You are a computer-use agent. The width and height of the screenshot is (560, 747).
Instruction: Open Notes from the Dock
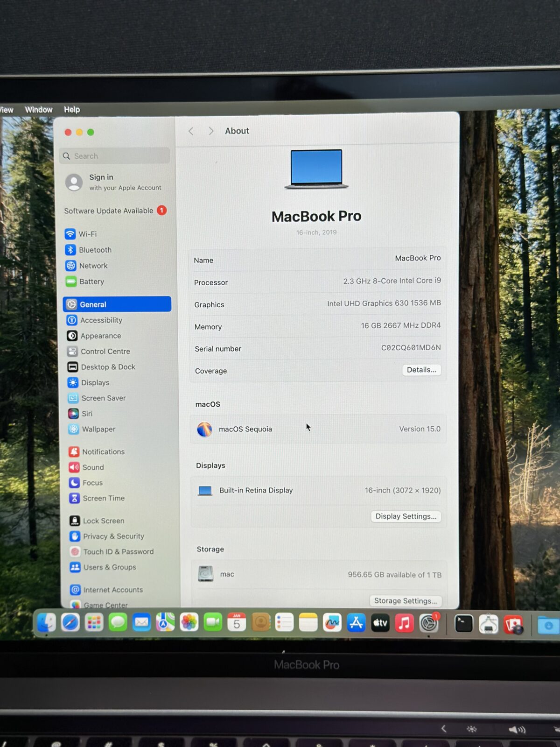tap(308, 622)
